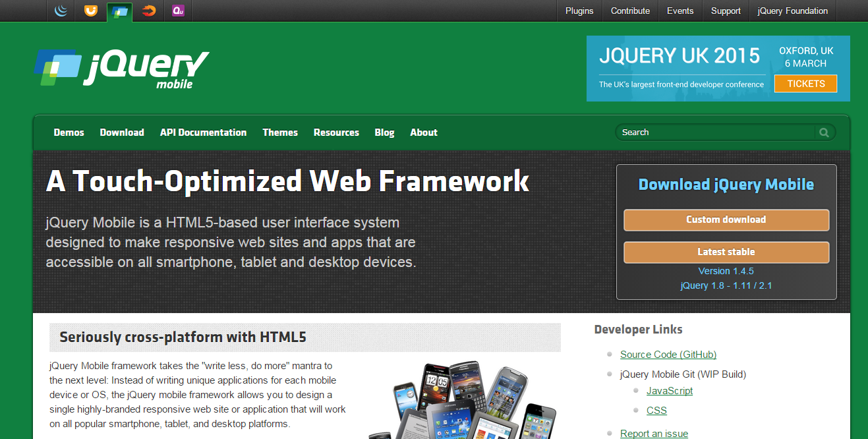The width and height of the screenshot is (868, 439).
Task: Open the jQuery project icon in top bar
Action: pos(61,11)
